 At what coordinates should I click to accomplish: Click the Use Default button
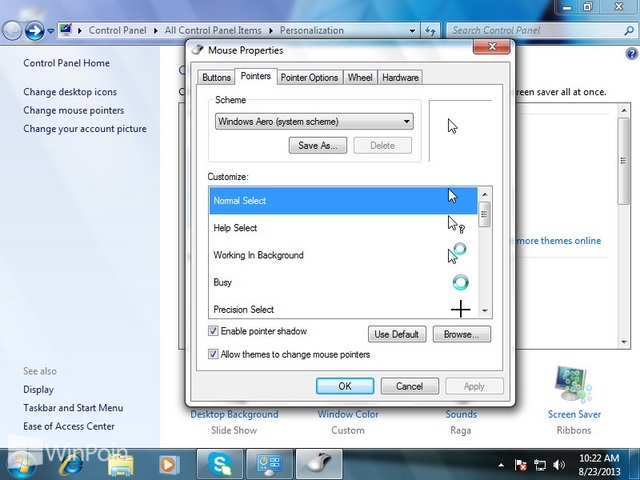pos(397,334)
